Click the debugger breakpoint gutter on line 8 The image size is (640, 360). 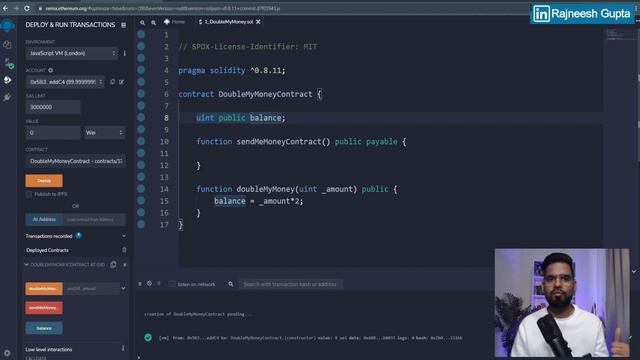pos(141,118)
